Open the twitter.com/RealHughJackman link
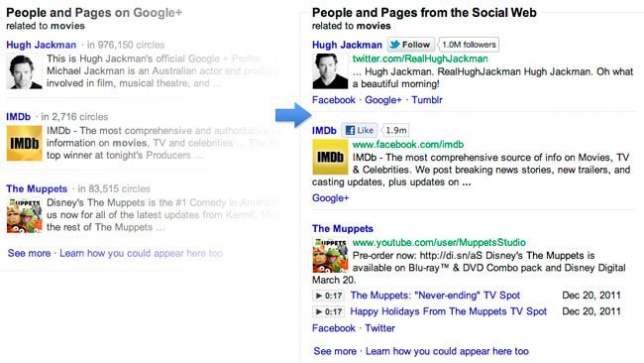This screenshot has height=363, width=644. [x=420, y=59]
